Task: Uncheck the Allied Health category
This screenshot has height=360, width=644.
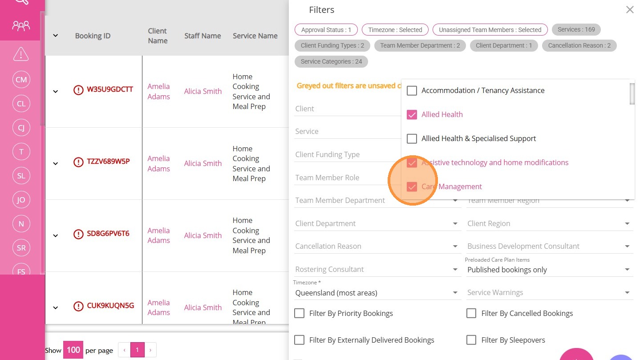Action: tap(412, 115)
